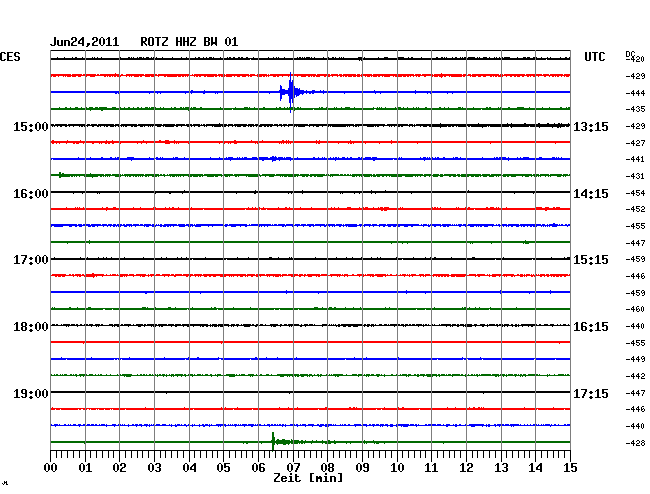This screenshot has width=650, height=494.
Task: Click minute label 03 on the time axis
Action: pyautogui.click(x=154, y=468)
